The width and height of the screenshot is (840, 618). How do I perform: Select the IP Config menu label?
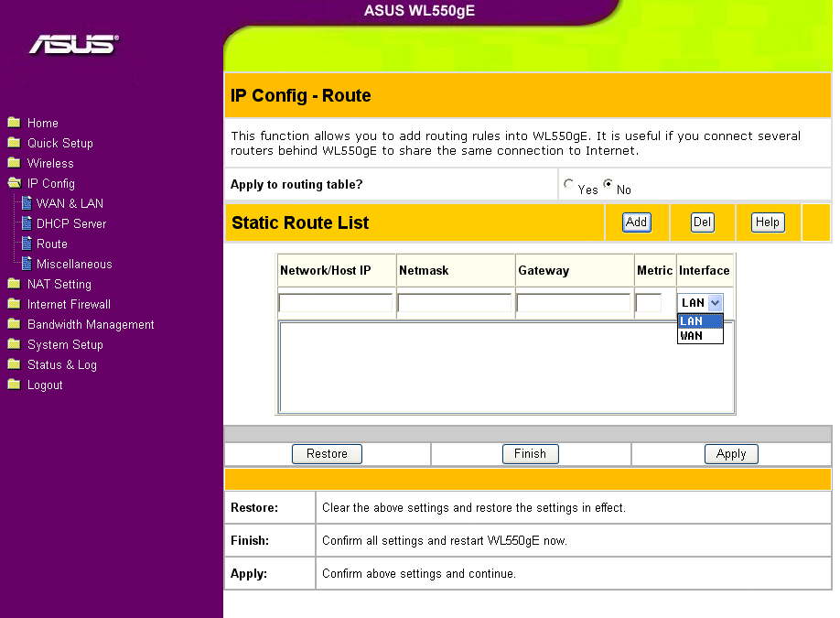point(51,183)
